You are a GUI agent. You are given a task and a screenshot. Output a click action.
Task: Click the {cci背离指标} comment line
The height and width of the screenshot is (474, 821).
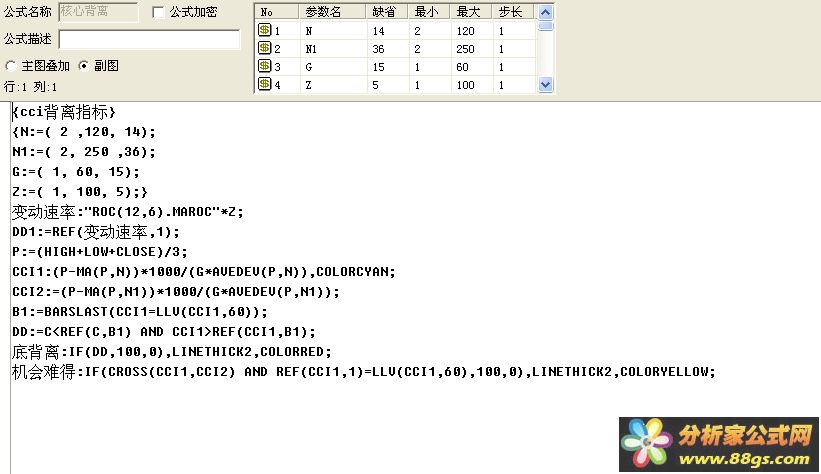(63, 112)
